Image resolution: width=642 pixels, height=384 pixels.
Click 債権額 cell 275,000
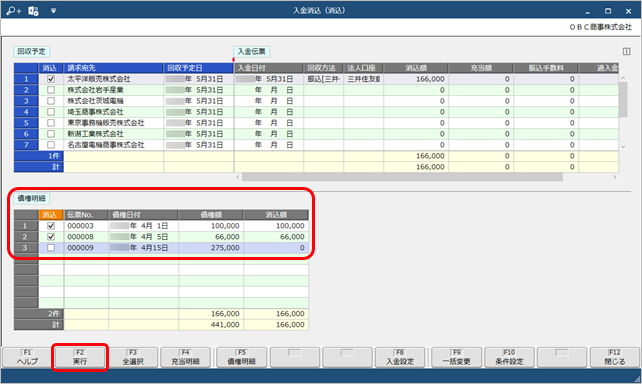point(211,248)
